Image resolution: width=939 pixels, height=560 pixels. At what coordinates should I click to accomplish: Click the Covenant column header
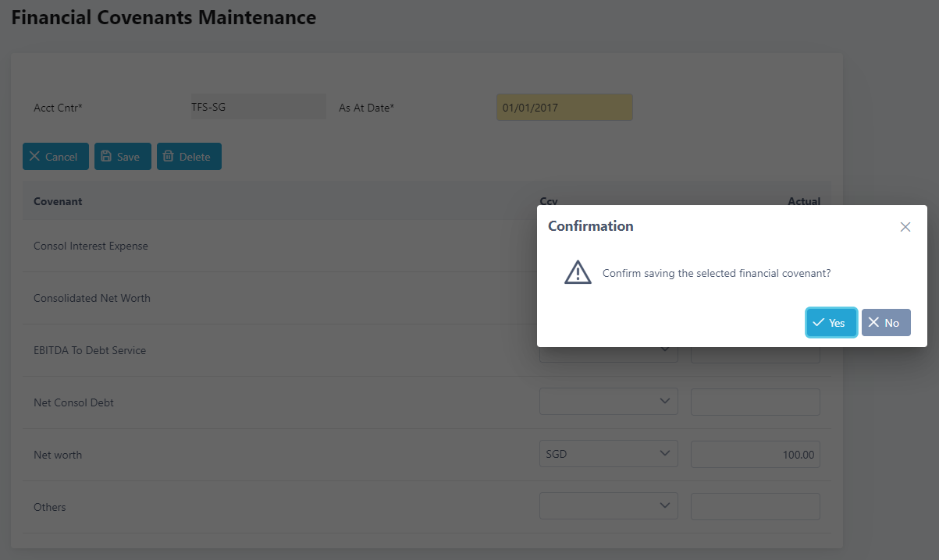point(58,201)
